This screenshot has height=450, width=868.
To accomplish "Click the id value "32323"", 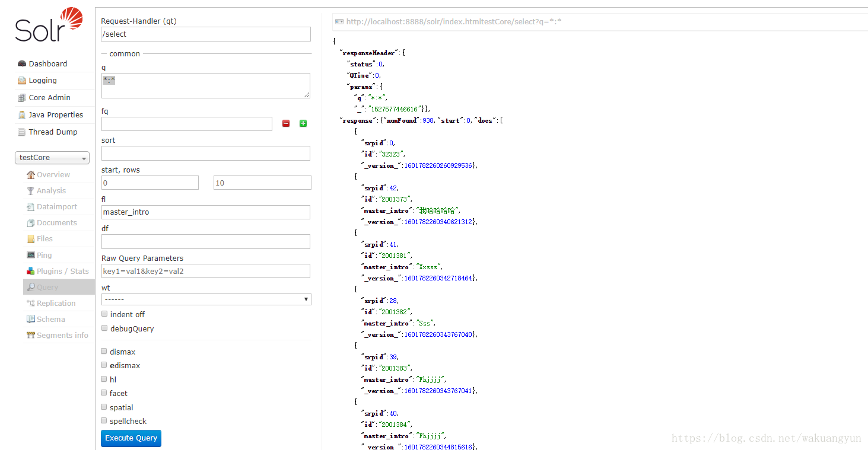I will pos(392,154).
